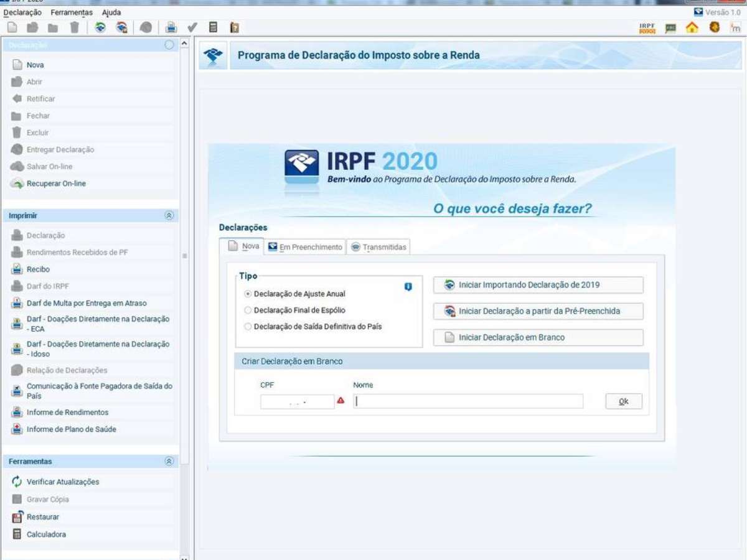Click the Ok button
This screenshot has width=747, height=560.
[x=624, y=401]
